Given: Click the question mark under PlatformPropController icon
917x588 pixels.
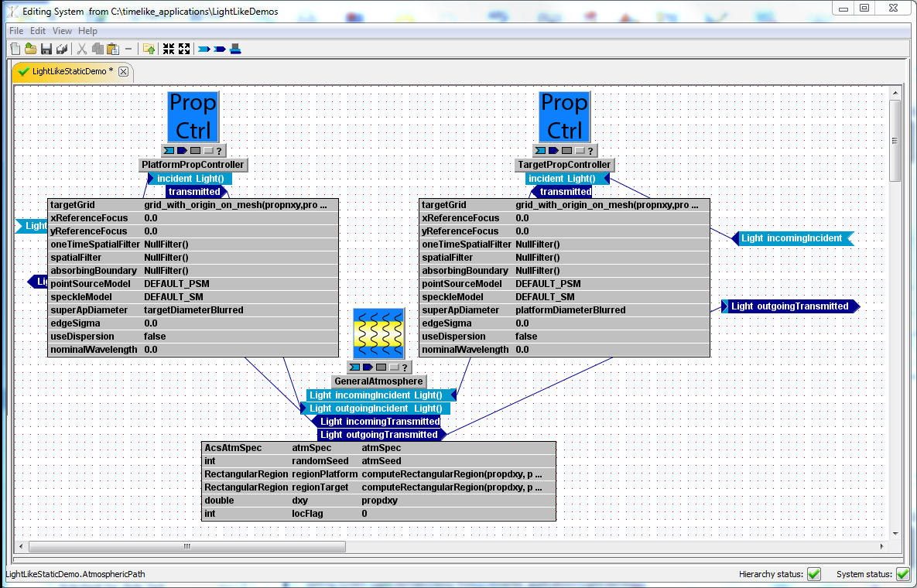Looking at the screenshot, I should coord(219,151).
